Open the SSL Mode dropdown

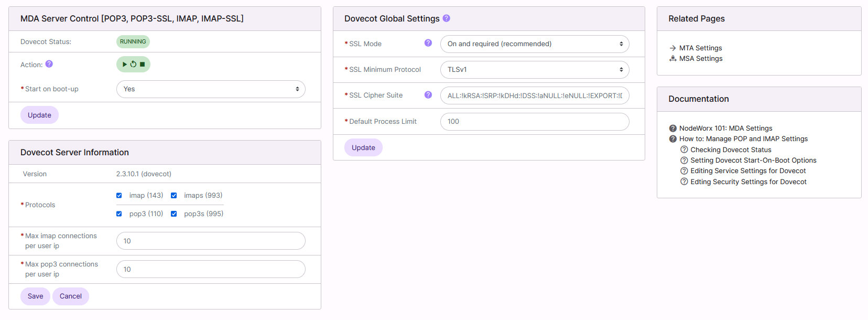(x=535, y=44)
